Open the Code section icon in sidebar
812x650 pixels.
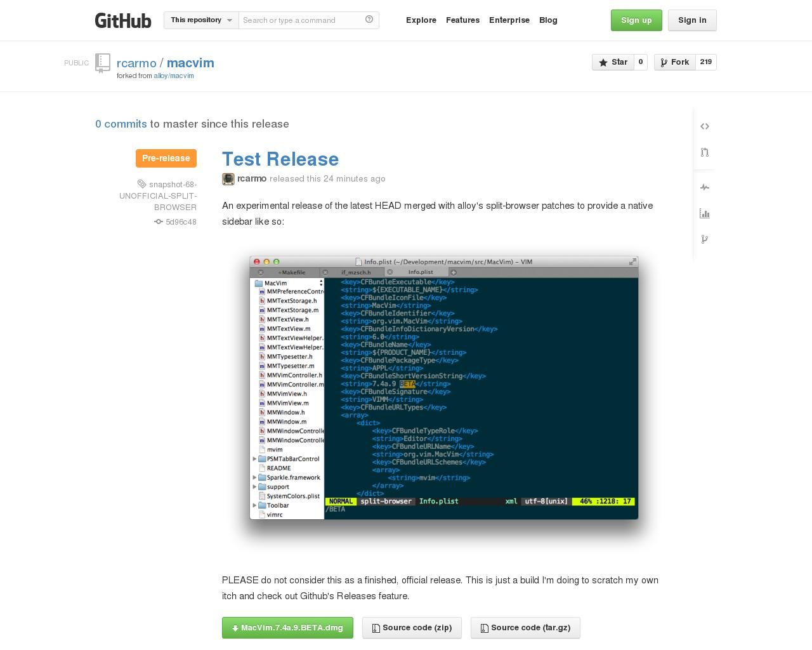pos(705,126)
